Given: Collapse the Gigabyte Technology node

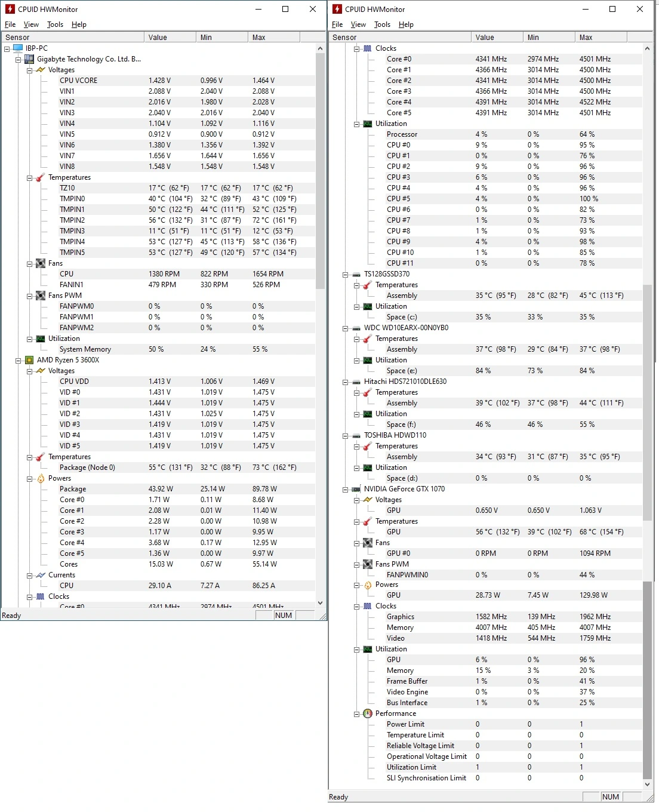Looking at the screenshot, I should (19, 59).
